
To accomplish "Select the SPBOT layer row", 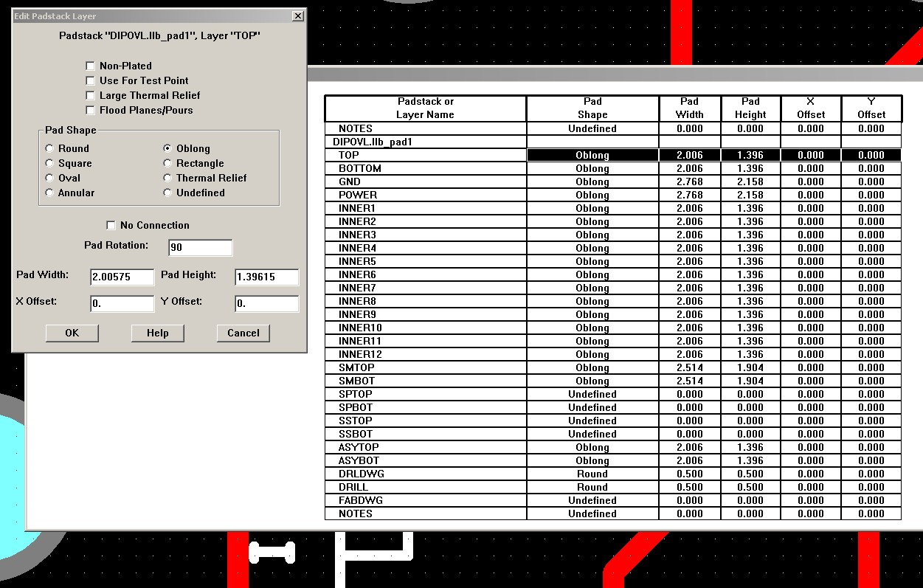I will [613, 407].
